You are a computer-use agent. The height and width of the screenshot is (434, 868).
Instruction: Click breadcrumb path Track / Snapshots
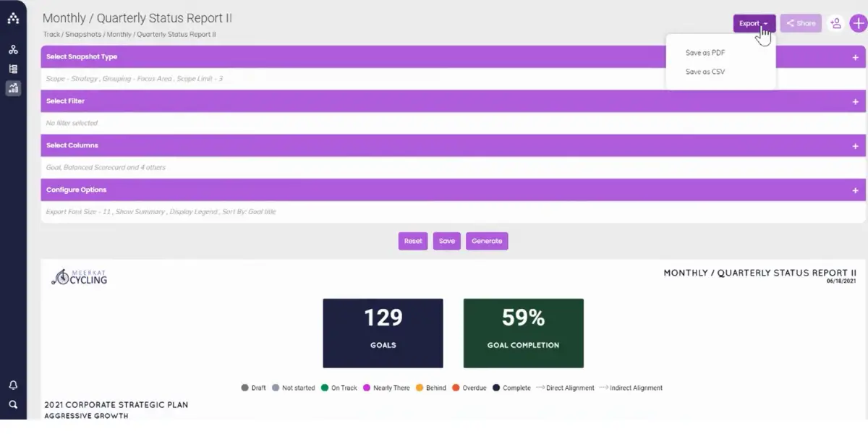73,34
